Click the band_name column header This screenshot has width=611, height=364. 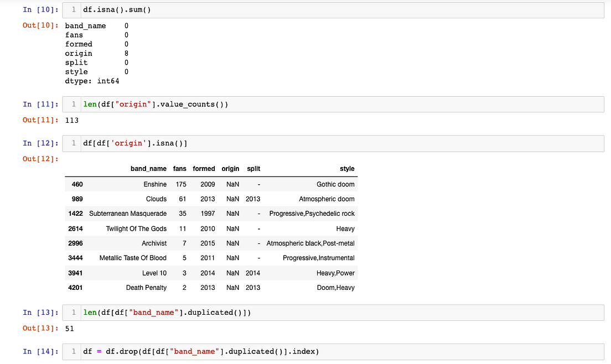tap(148, 169)
